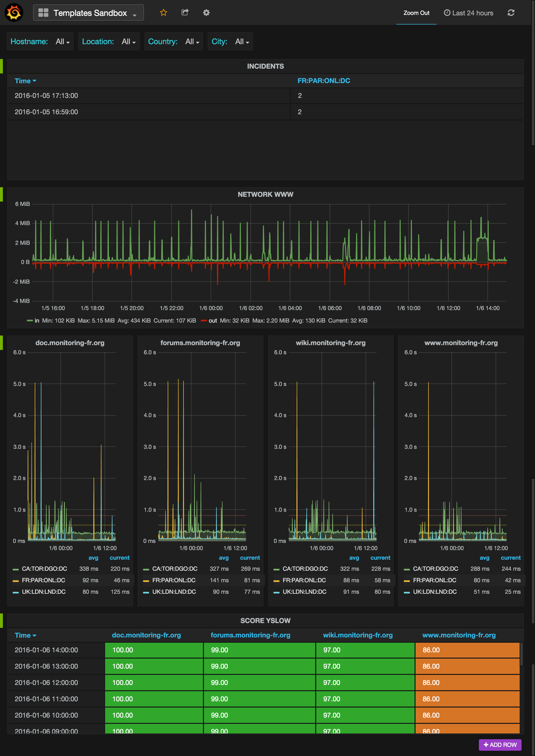Click the ADD ROW button
Image resolution: width=535 pixels, height=756 pixels.
(x=500, y=745)
